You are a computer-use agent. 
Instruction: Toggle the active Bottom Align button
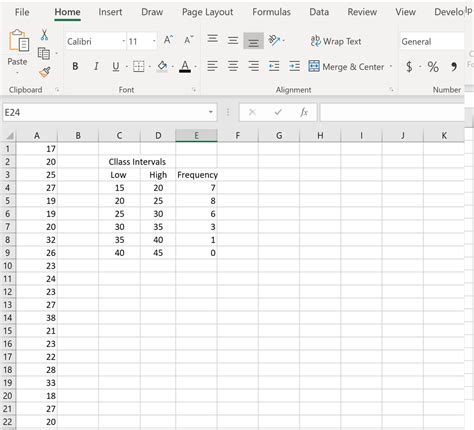pyautogui.click(x=254, y=41)
